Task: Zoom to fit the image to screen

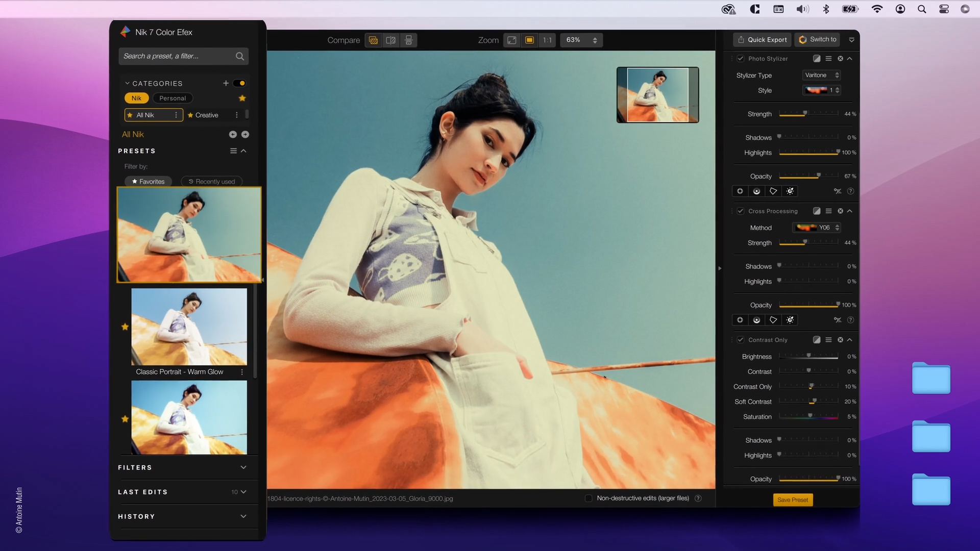Action: coord(512,40)
